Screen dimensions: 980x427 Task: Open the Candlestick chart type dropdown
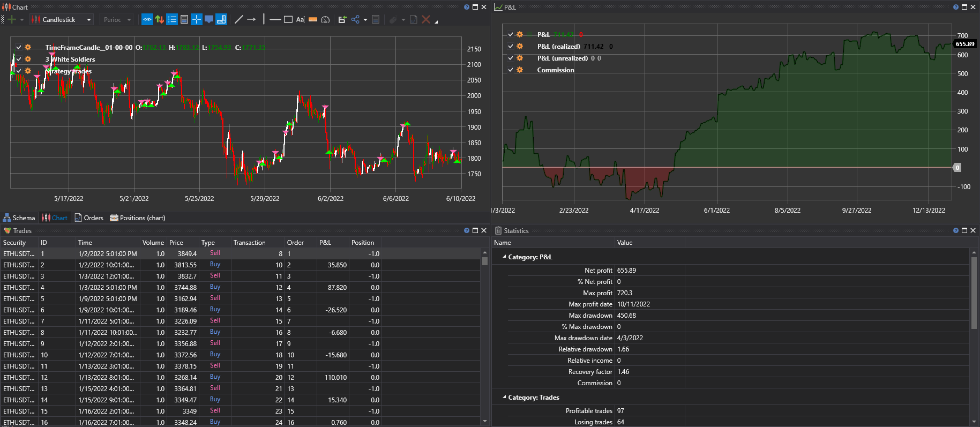click(62, 19)
